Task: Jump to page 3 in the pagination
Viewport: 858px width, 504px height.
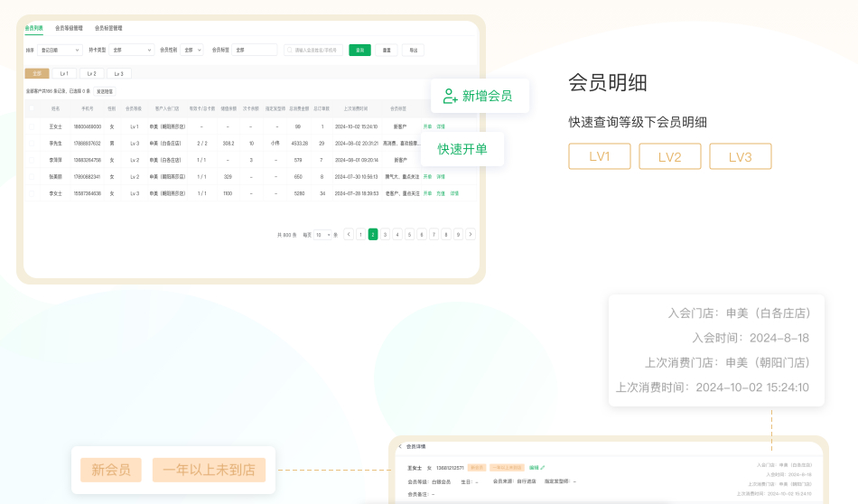Action: tap(385, 234)
